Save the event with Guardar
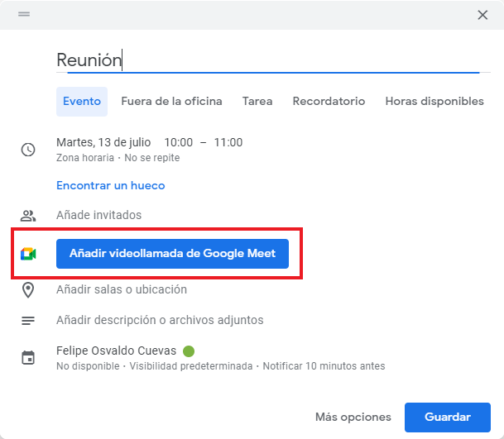The image size is (504, 439). 447,418
